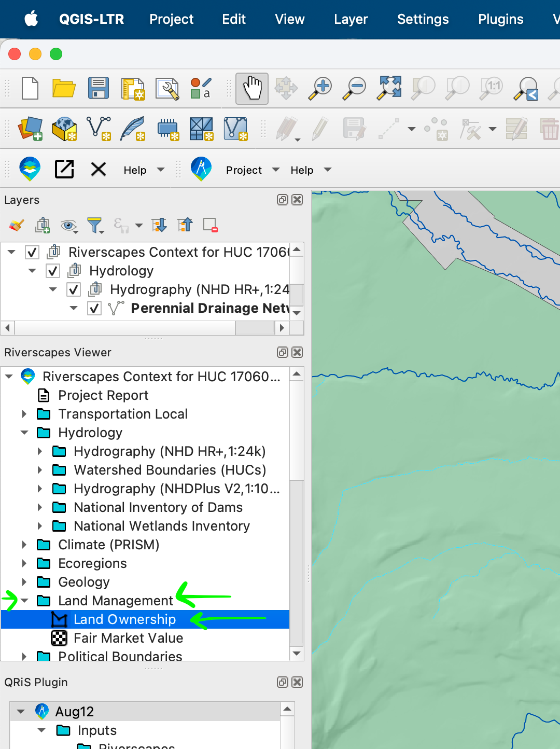Uncheck the Perennial Drainage Network layer
The width and height of the screenshot is (560, 749).
(94, 308)
